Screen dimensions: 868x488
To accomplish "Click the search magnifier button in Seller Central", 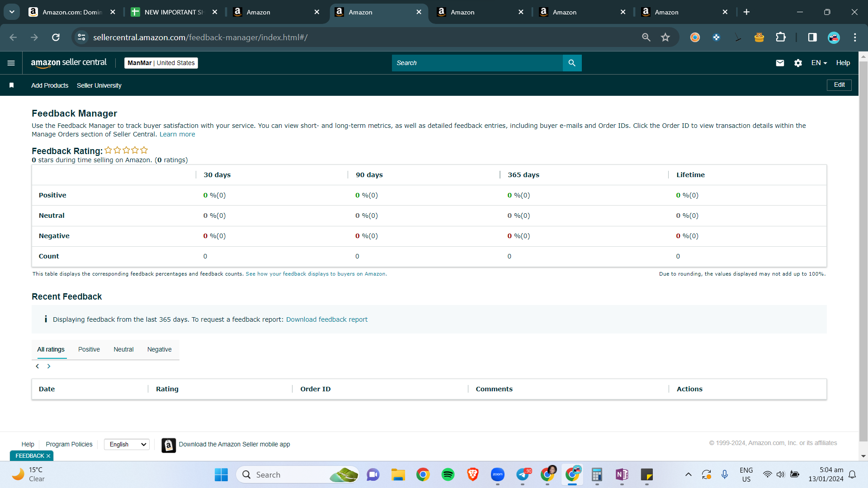I will coord(572,63).
